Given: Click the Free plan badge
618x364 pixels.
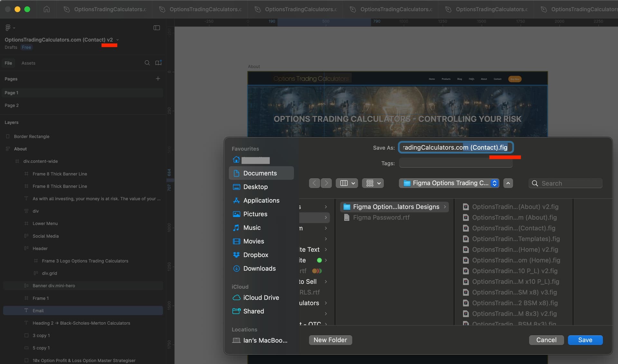Looking at the screenshot, I should pyautogui.click(x=26, y=47).
